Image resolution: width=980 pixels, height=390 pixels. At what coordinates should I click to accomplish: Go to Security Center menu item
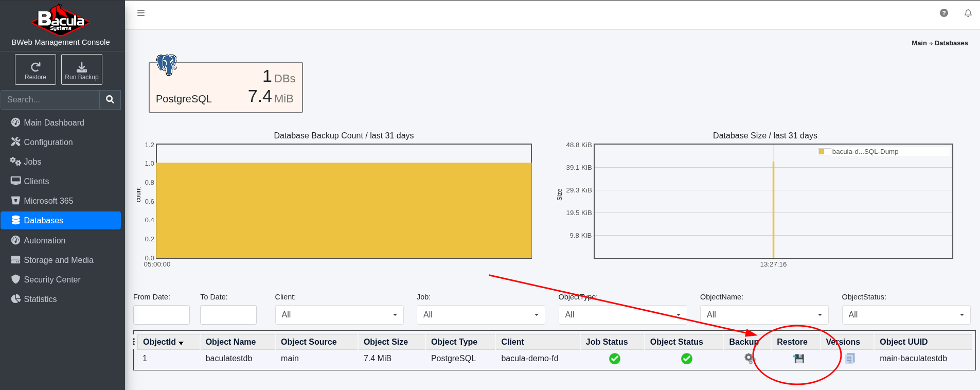52,280
